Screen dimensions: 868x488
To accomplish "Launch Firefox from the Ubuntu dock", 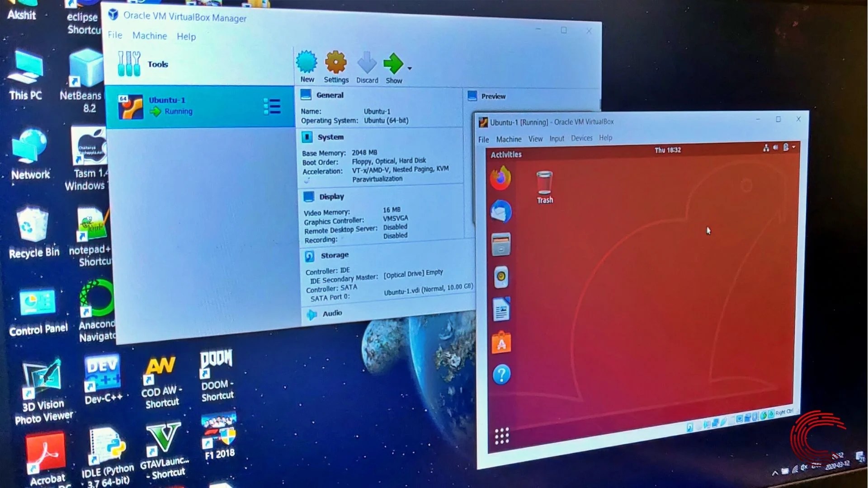I will (500, 178).
